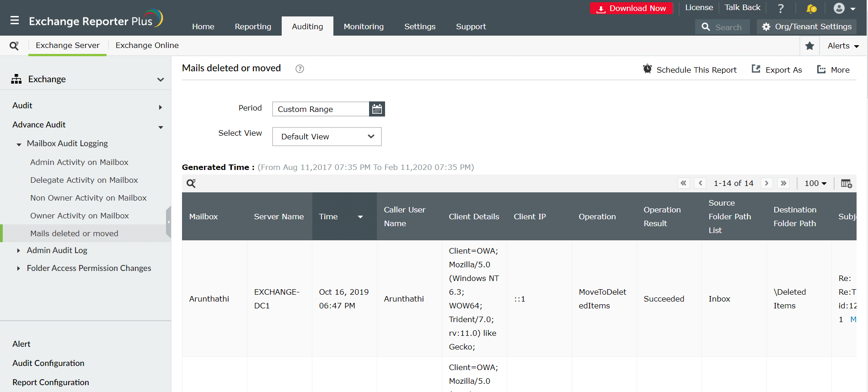Click the Export As button

pos(777,69)
